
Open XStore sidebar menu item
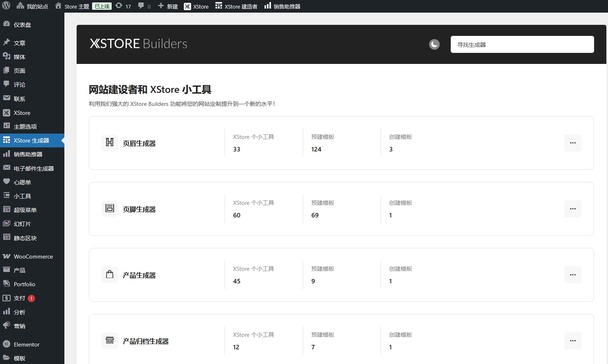(32, 113)
